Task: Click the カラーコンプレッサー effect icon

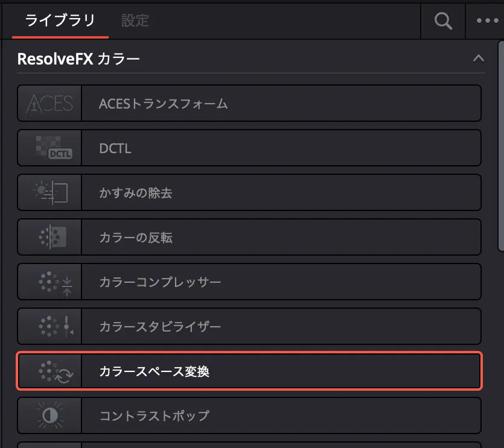Action: pos(49,282)
